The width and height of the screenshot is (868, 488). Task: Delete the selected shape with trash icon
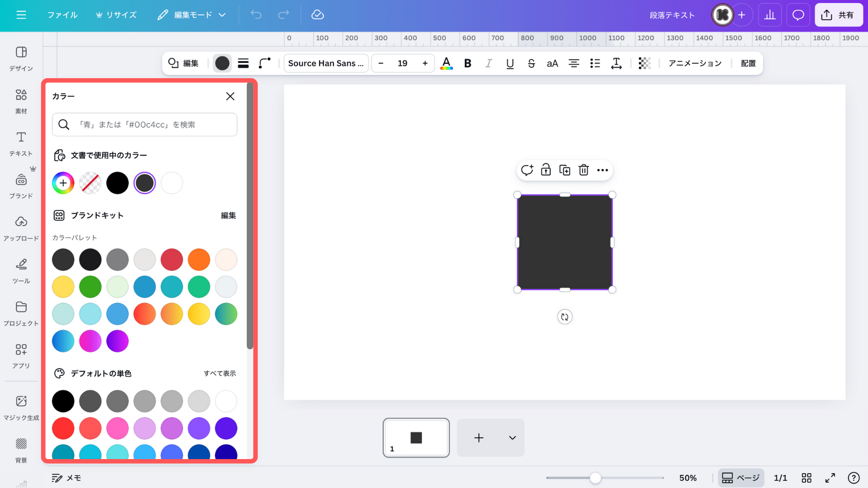point(584,170)
